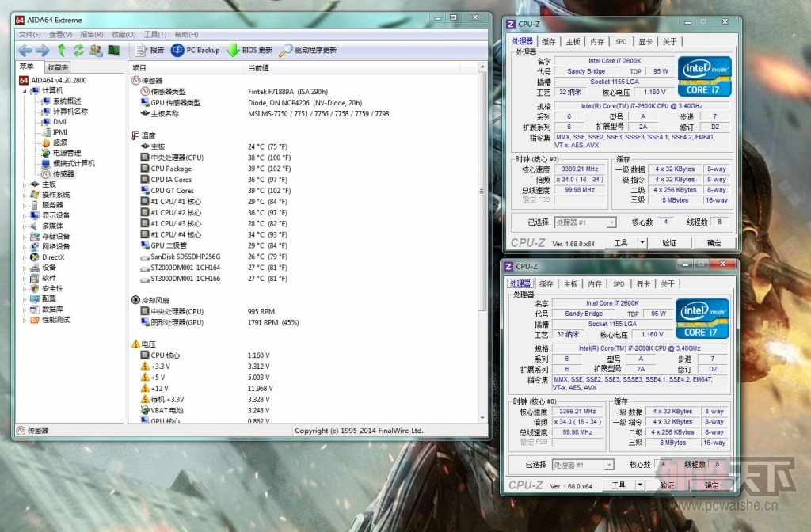Image resolution: width=811 pixels, height=532 pixels.
Task: Click the Refresh icon in AIDA64 toolbar
Action: (78, 50)
